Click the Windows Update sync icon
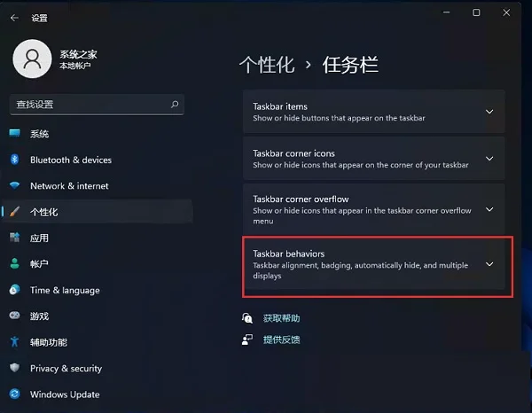This screenshot has height=413, width=532. coord(14,394)
